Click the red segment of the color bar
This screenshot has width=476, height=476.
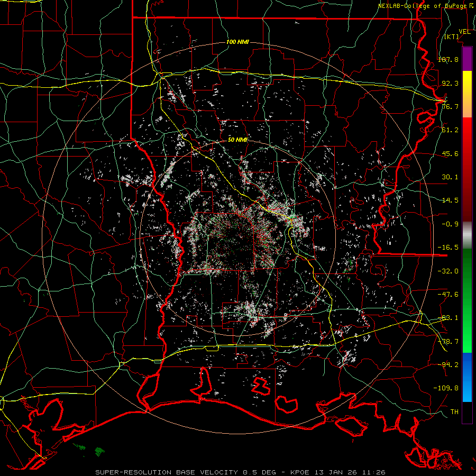[467, 169]
